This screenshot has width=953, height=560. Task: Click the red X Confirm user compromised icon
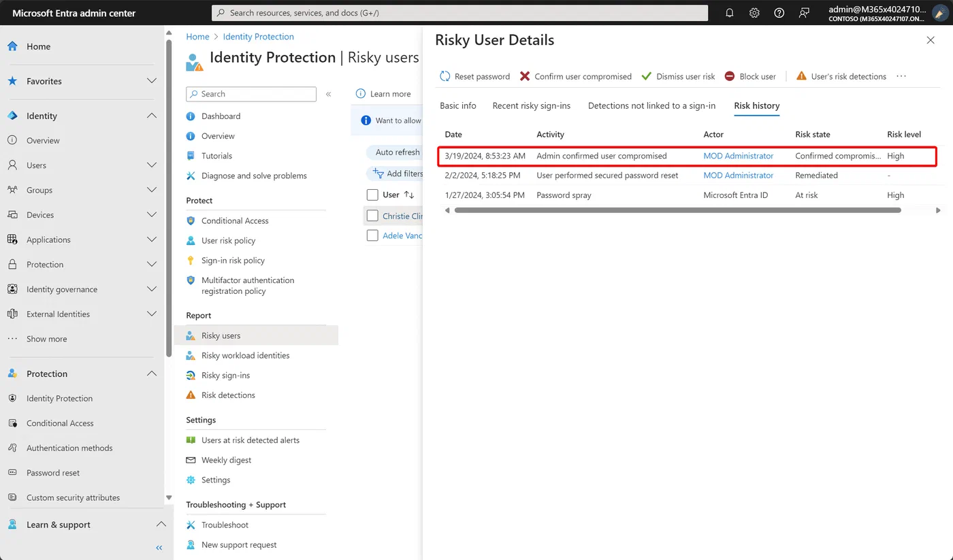(x=525, y=76)
